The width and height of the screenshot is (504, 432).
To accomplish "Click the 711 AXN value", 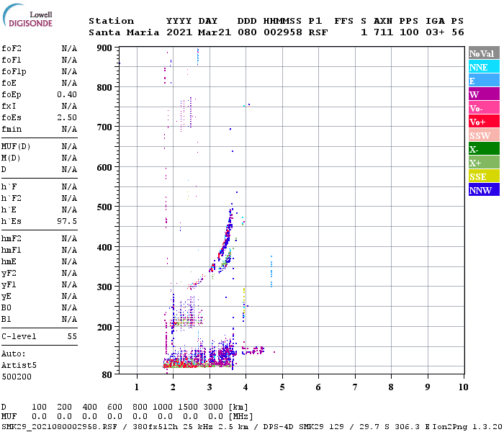I will (383, 33).
